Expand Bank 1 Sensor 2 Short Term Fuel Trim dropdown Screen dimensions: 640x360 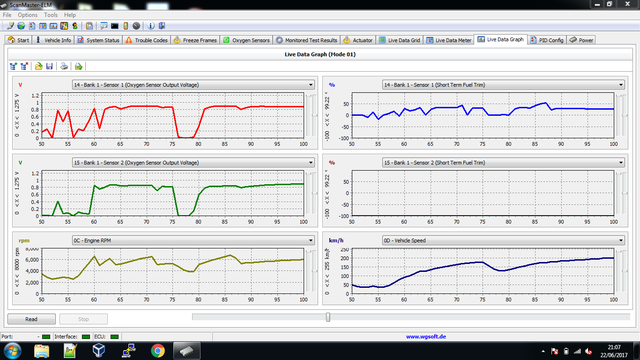pos(621,162)
